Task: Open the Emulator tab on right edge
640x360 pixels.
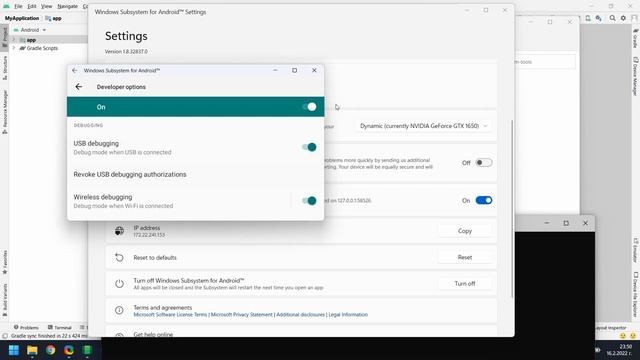Action: pos(636,250)
